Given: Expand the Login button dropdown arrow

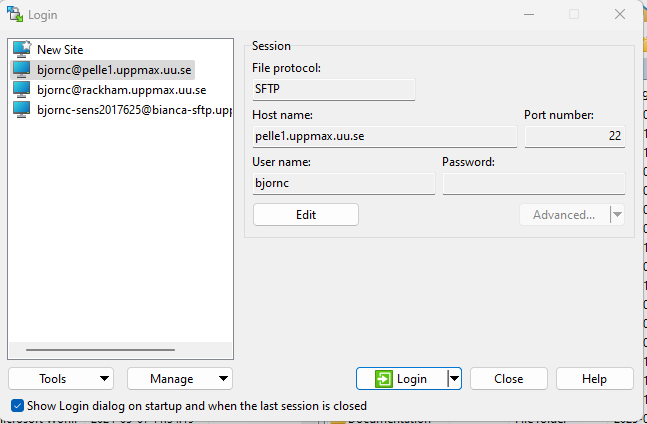Looking at the screenshot, I should click(x=454, y=379).
